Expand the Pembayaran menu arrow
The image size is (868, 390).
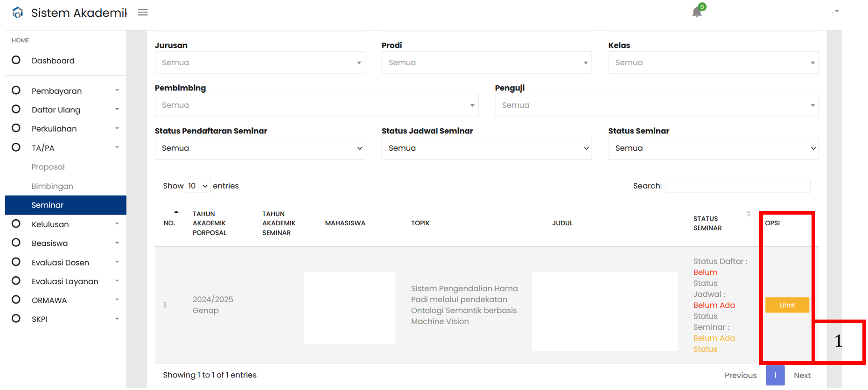117,91
